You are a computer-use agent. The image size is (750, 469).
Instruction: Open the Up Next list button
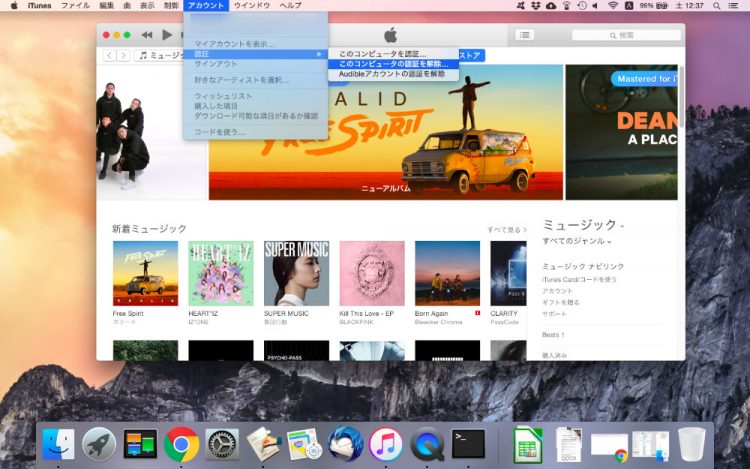tap(525, 35)
